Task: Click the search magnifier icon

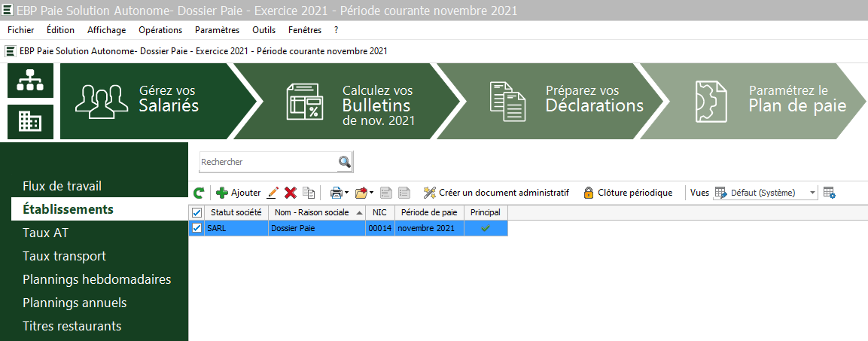Action: 344,162
